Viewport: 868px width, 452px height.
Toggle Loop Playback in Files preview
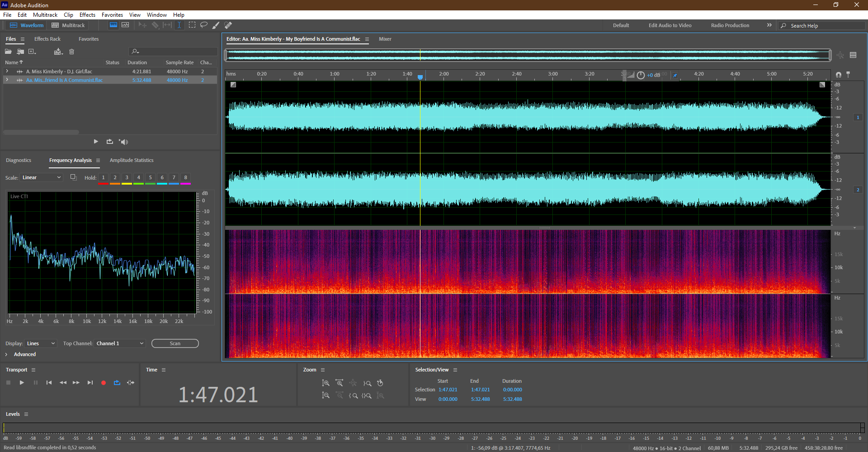pyautogui.click(x=110, y=142)
